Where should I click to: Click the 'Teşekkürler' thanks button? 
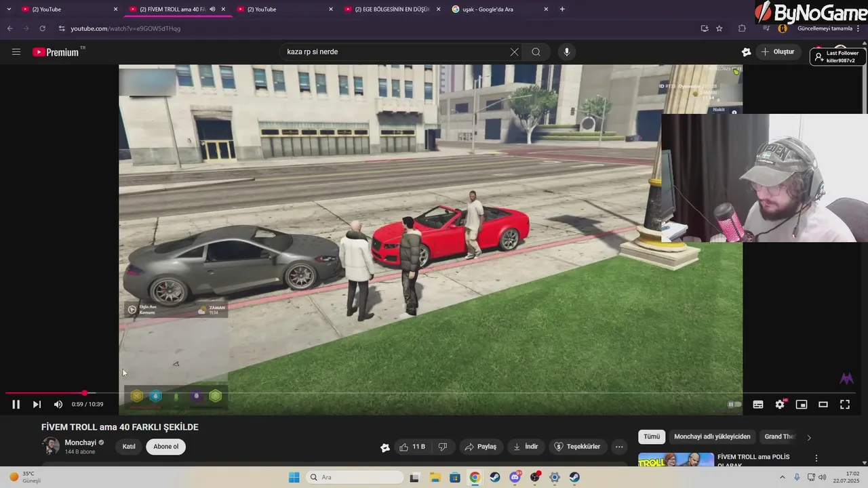(578, 447)
